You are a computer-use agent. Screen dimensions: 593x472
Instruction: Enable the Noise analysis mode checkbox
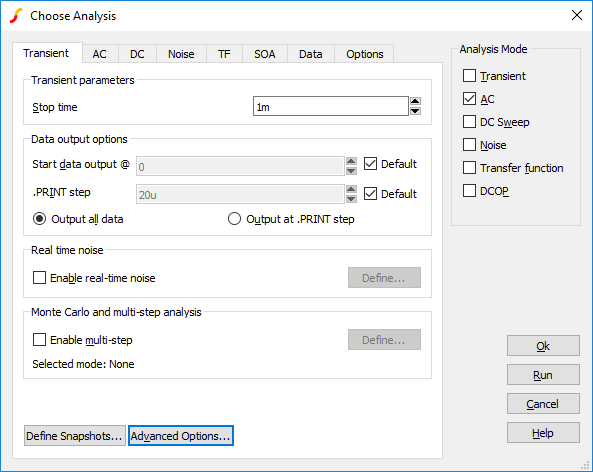(x=469, y=144)
